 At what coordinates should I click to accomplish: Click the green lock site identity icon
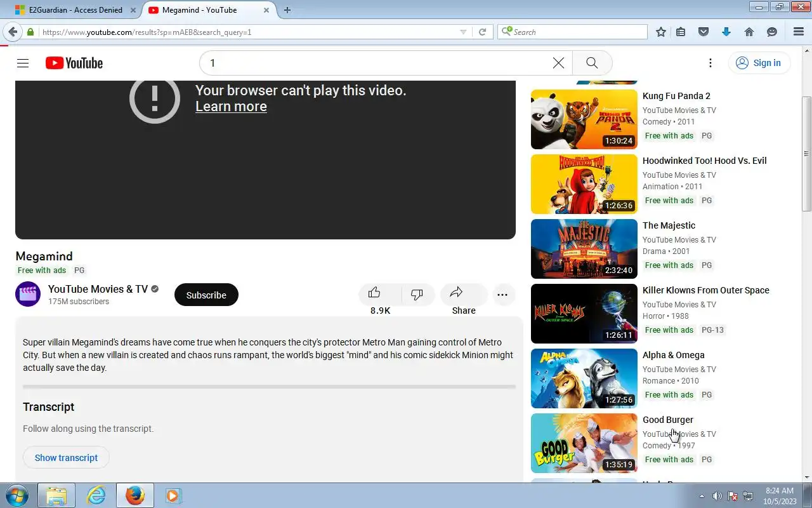[x=30, y=32]
